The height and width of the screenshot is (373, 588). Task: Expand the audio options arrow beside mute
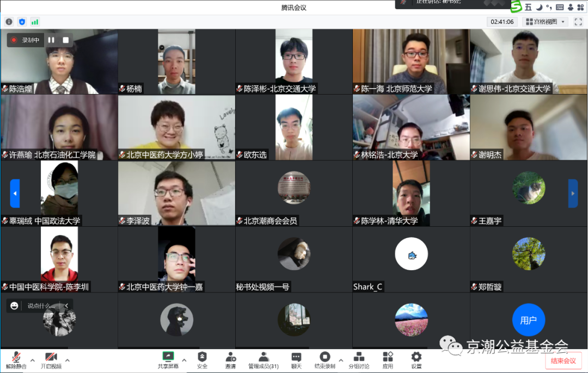[x=32, y=360]
